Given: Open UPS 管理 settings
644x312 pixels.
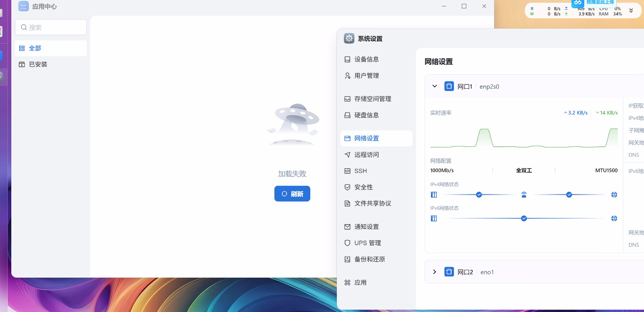Looking at the screenshot, I should pyautogui.click(x=367, y=243).
